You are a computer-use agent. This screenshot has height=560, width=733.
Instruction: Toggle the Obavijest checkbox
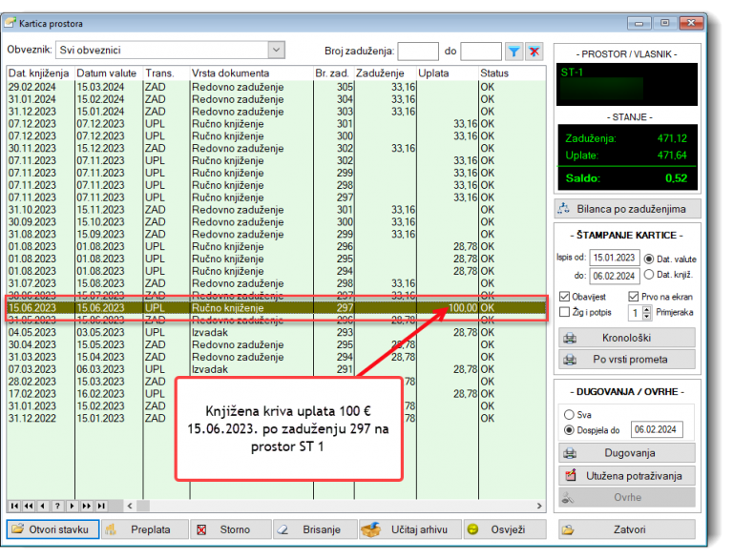565,297
